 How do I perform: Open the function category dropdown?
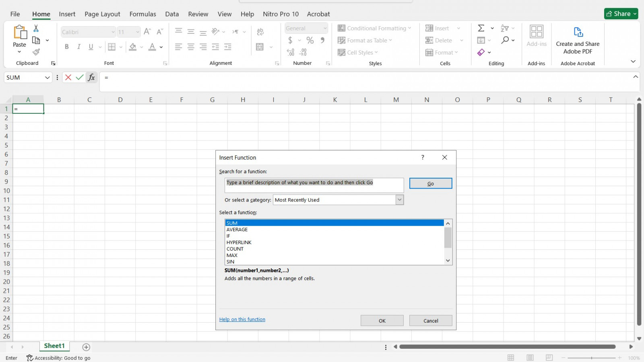pyautogui.click(x=399, y=200)
